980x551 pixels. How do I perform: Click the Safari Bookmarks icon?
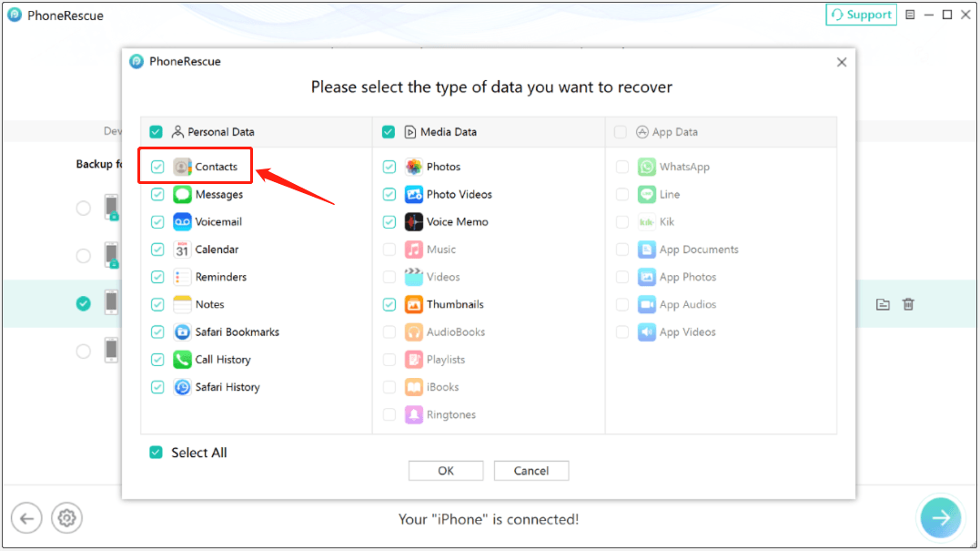pyautogui.click(x=182, y=332)
